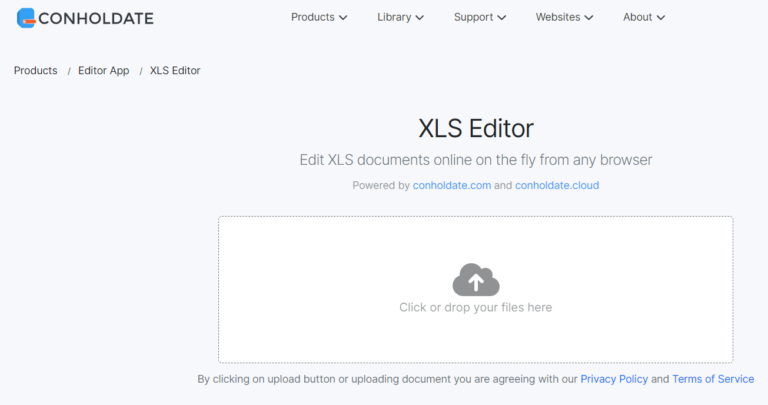Click the Conholdate logo icon
The image size is (768, 405).
pyautogui.click(x=26, y=17)
